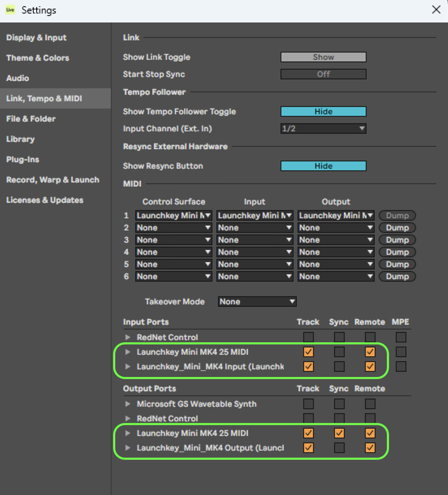
Task: Expand the Launchkey_Mini_MK4 Output port entry
Action: click(x=128, y=448)
